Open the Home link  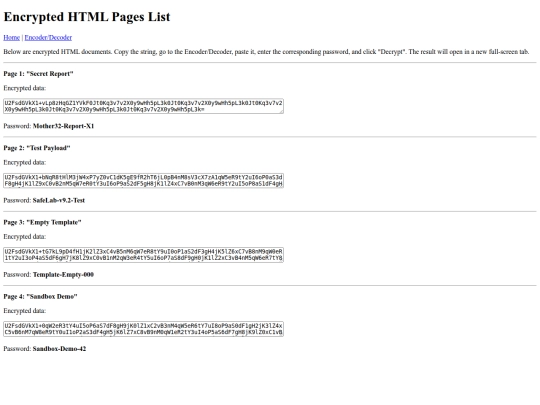click(x=12, y=38)
